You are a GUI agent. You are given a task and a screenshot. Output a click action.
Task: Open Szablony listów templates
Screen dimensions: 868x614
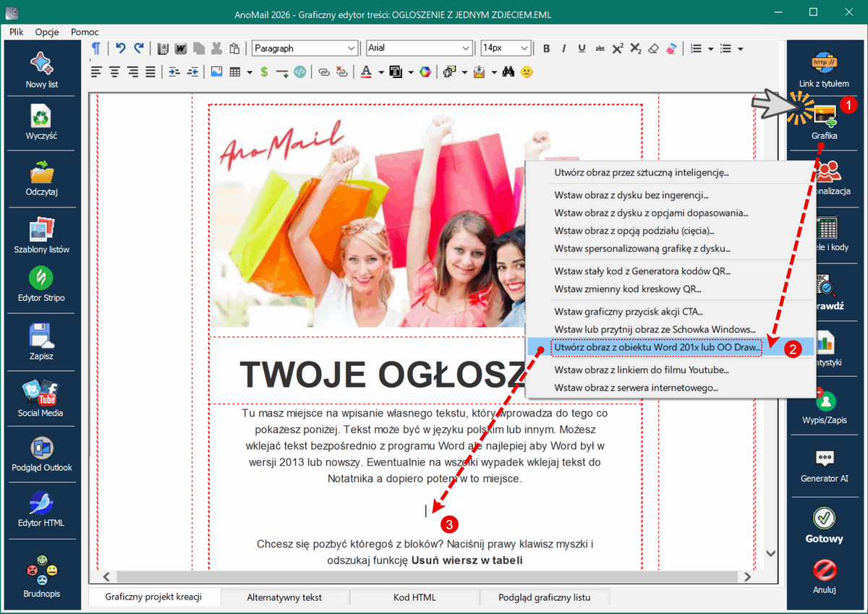tap(42, 236)
